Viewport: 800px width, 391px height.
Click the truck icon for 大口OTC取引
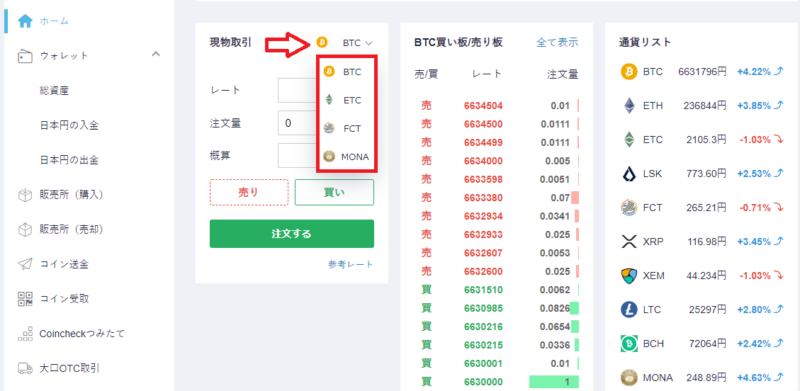coord(25,368)
